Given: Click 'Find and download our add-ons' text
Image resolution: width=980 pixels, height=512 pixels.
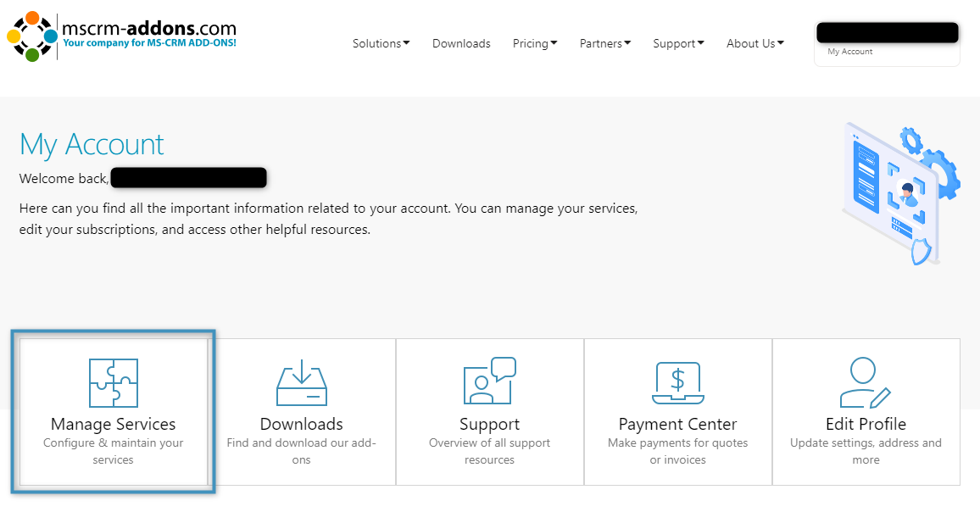Looking at the screenshot, I should pos(301,451).
